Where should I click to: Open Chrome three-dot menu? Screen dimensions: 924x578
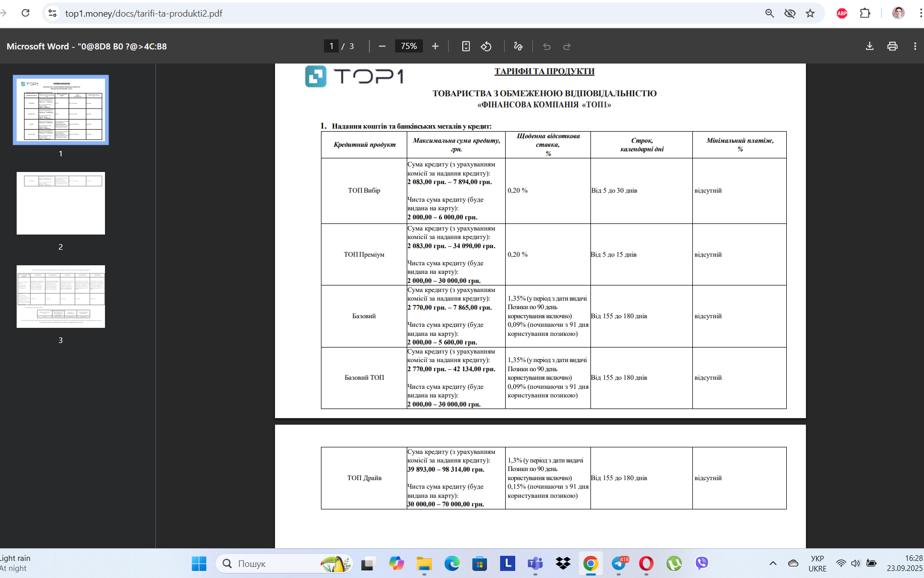[920, 14]
